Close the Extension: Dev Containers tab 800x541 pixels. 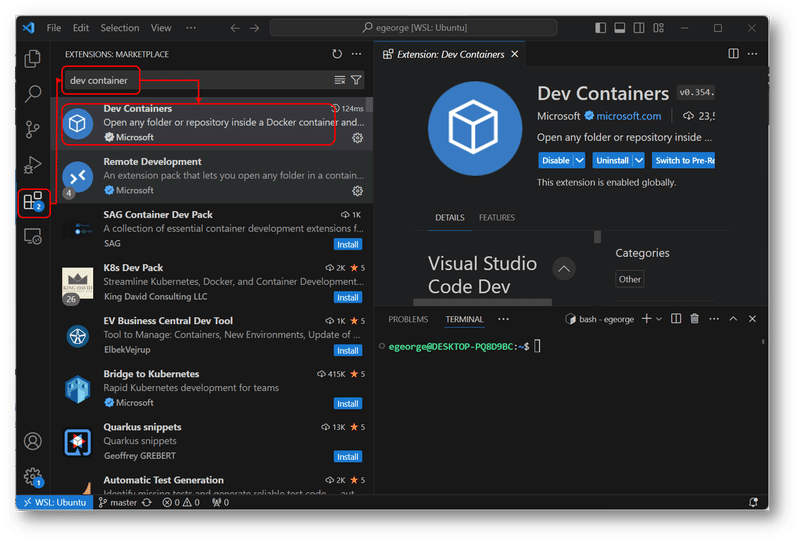point(515,54)
